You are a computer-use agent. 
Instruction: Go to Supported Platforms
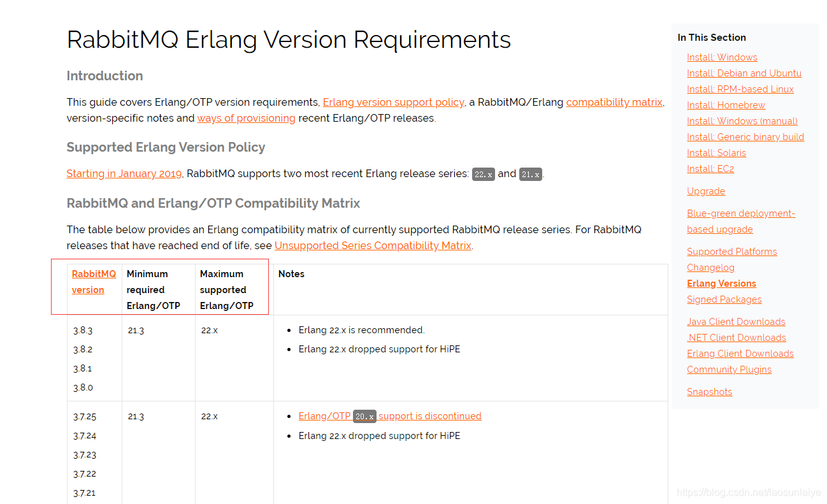(732, 252)
